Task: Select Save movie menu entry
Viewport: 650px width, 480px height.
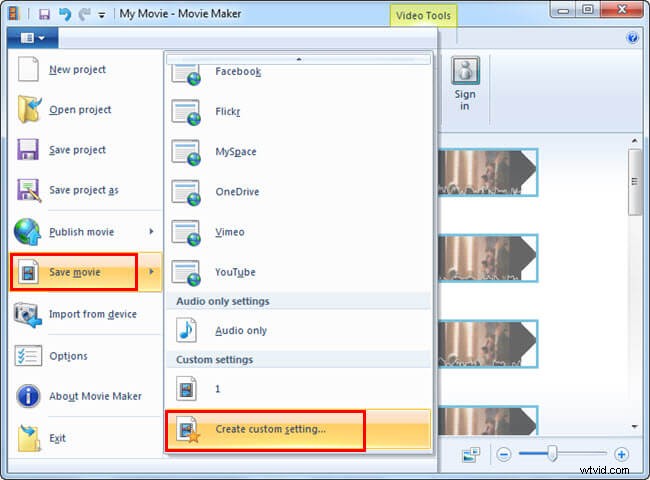Action: [x=75, y=272]
